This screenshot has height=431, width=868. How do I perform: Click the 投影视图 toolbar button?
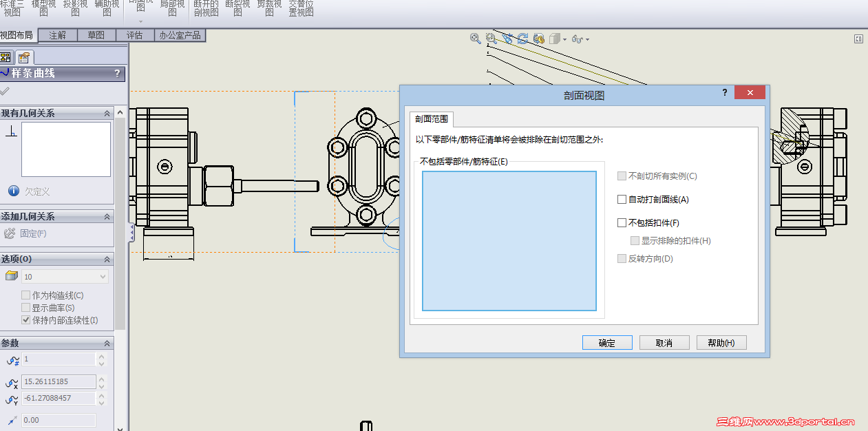75,8
